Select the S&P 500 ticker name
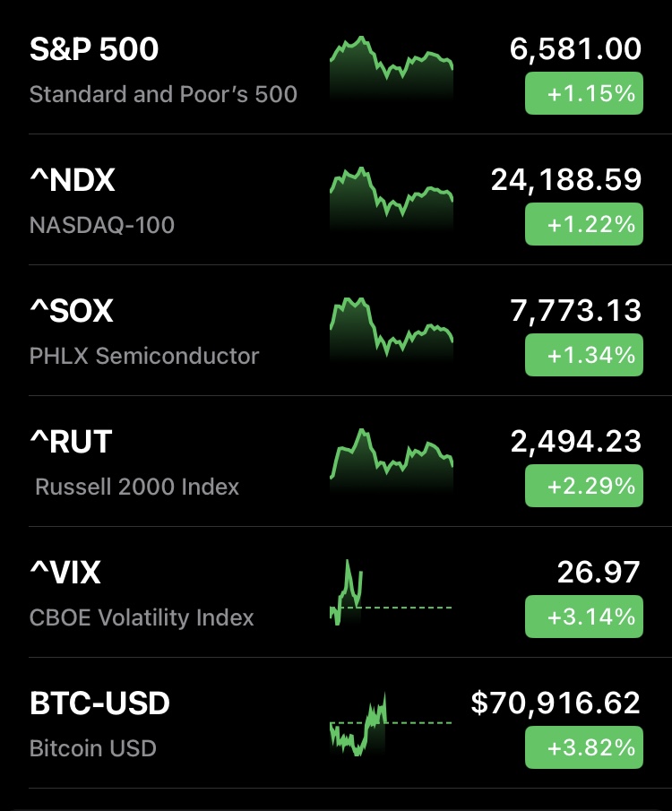The width and height of the screenshot is (672, 811). pyautogui.click(x=94, y=49)
